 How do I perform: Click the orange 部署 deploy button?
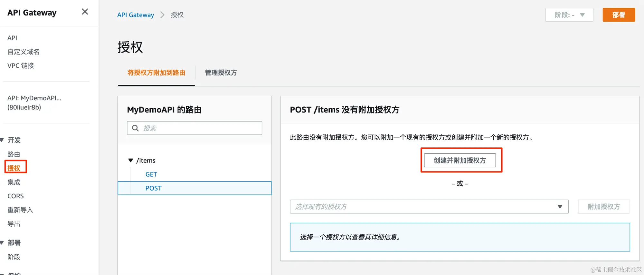(x=619, y=15)
